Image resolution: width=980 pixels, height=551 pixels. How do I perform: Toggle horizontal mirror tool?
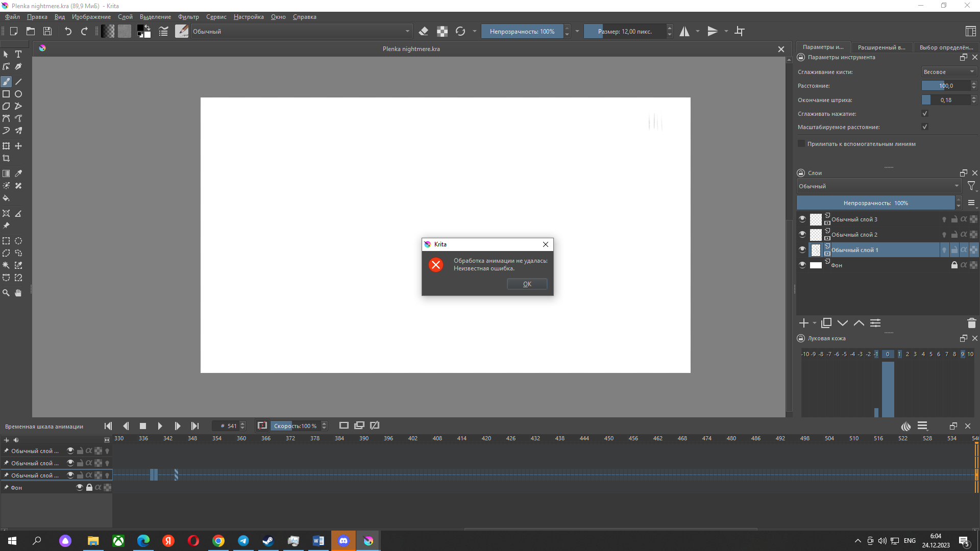(684, 31)
